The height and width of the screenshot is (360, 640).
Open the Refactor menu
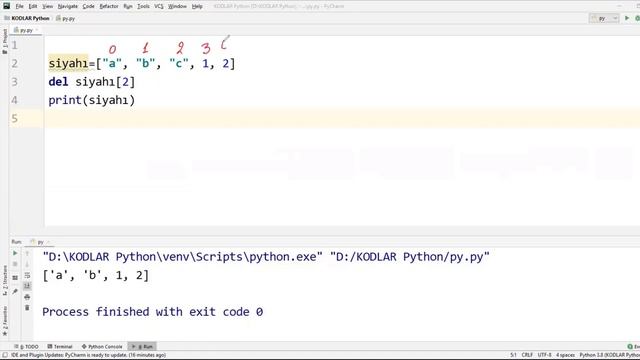click(x=109, y=6)
